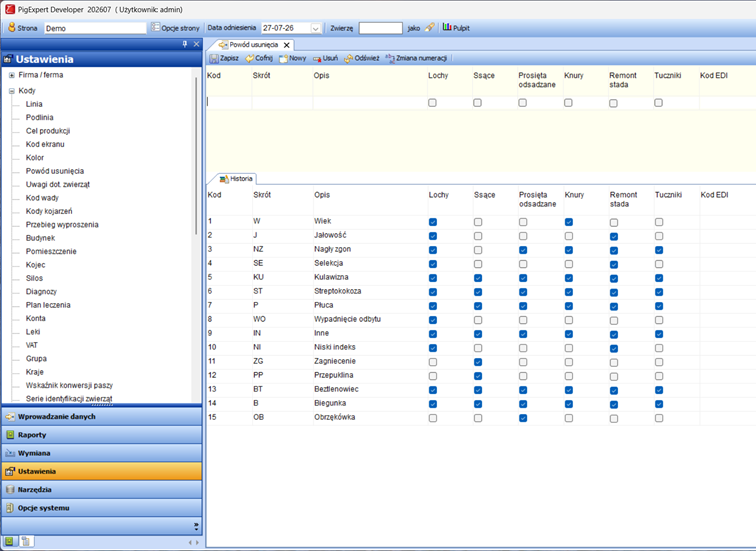Uncheck Prosięta odsadzane for Obrzękówka row
Viewport: 756px width, 551px height.
[x=523, y=418]
